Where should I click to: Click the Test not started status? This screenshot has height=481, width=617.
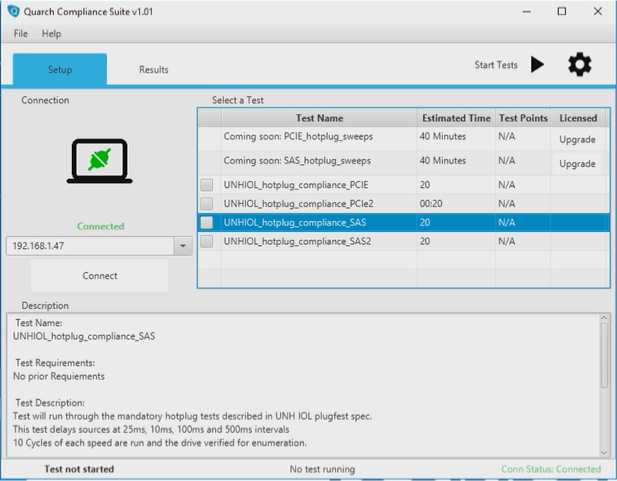[79, 469]
